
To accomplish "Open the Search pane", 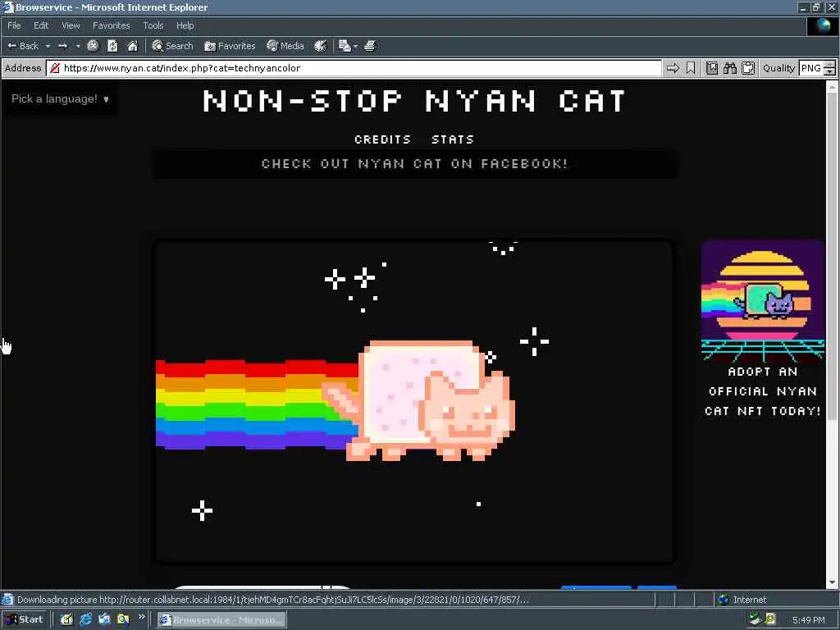I will pyautogui.click(x=172, y=46).
